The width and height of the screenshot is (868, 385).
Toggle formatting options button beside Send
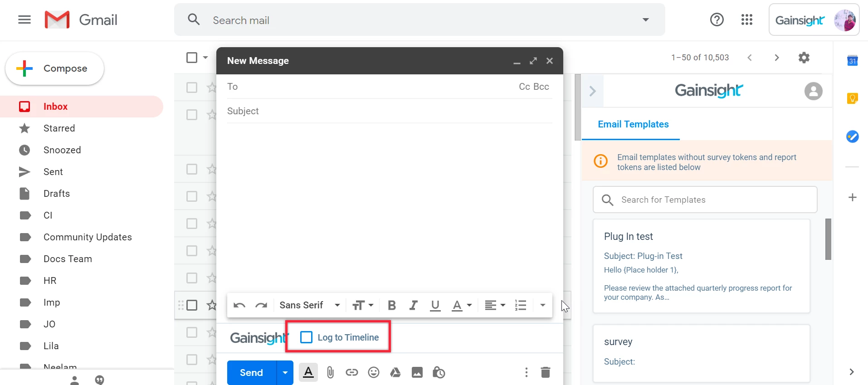tap(308, 372)
